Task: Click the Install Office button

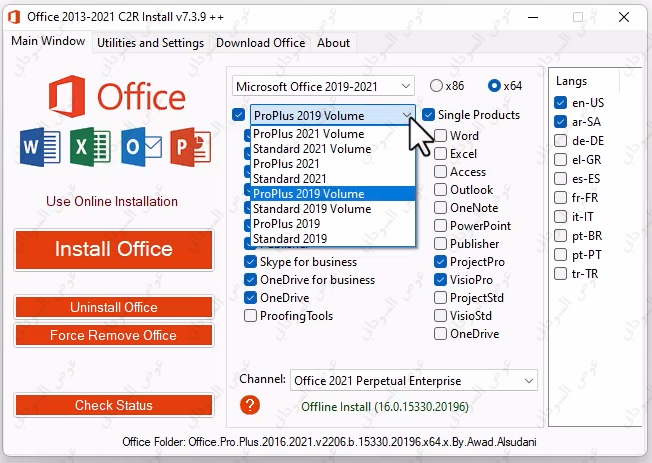Action: 114,250
